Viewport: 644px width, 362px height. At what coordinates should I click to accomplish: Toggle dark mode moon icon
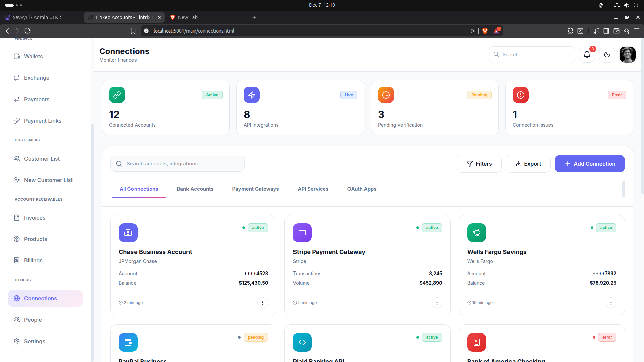click(x=607, y=55)
